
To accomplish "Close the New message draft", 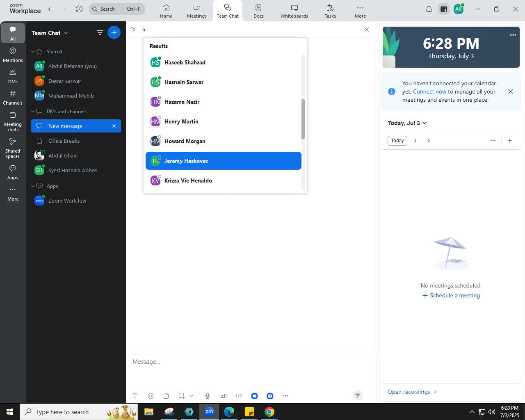I will [x=114, y=126].
